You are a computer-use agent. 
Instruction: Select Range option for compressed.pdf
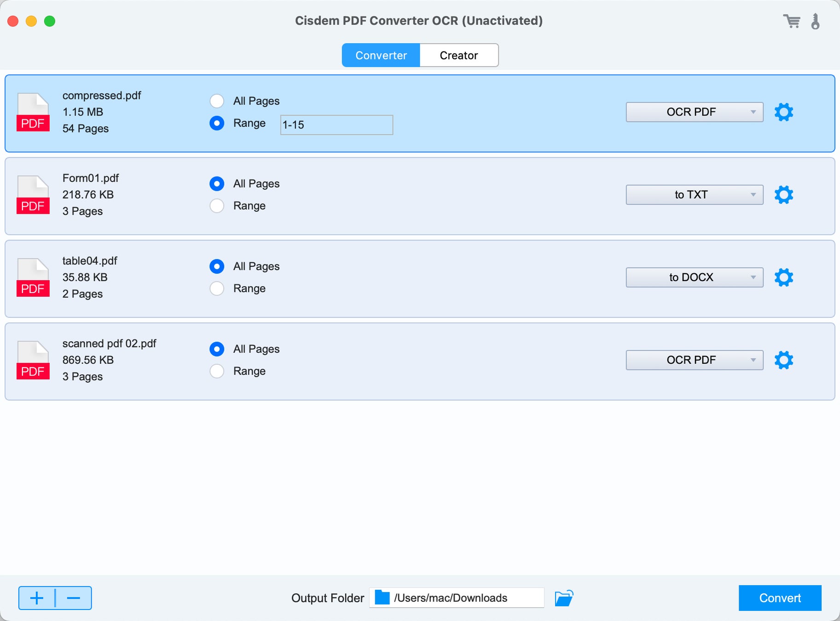tap(217, 123)
